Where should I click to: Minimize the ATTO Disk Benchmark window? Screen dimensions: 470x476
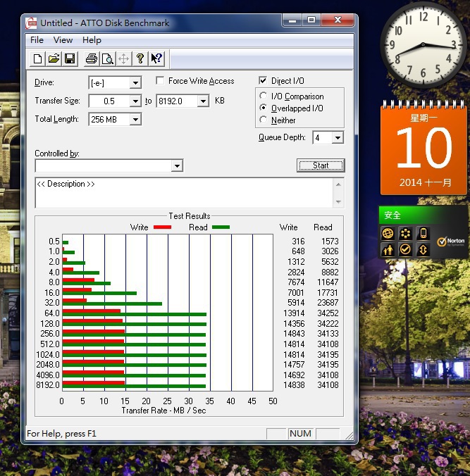pyautogui.click(x=292, y=20)
